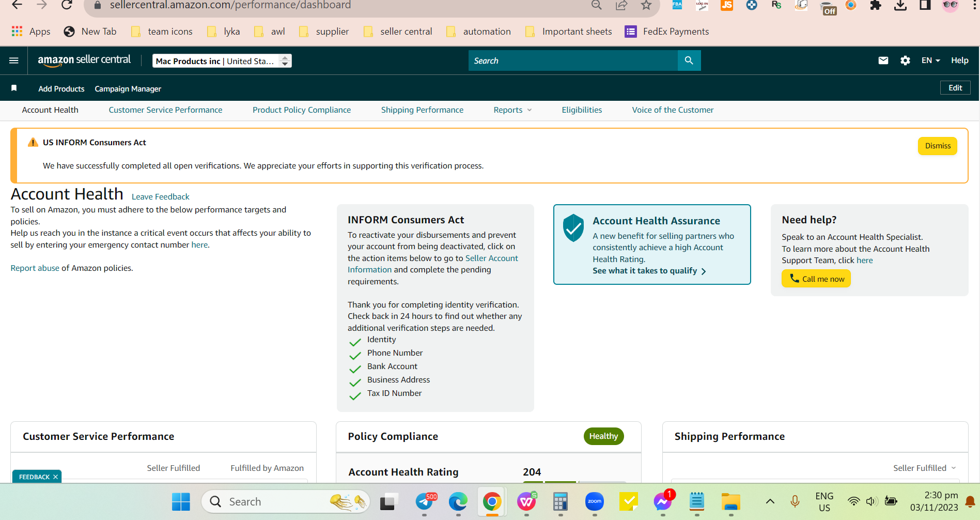
Task: Open Voice of the Customer tab
Action: pyautogui.click(x=673, y=110)
